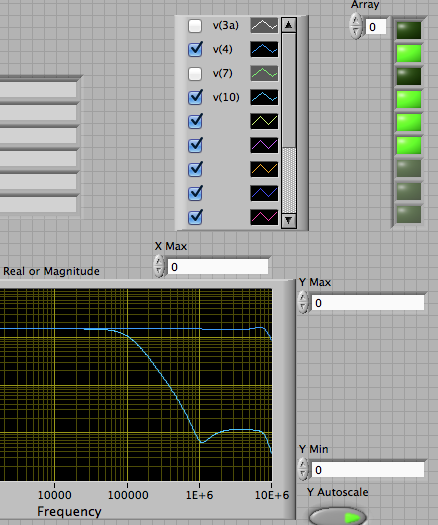
Task: Click the legend scrollbar thumb
Action: [x=289, y=89]
